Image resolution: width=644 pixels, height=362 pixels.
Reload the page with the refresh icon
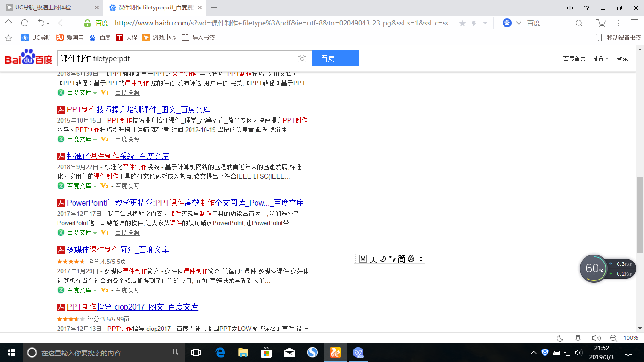coord(25,23)
